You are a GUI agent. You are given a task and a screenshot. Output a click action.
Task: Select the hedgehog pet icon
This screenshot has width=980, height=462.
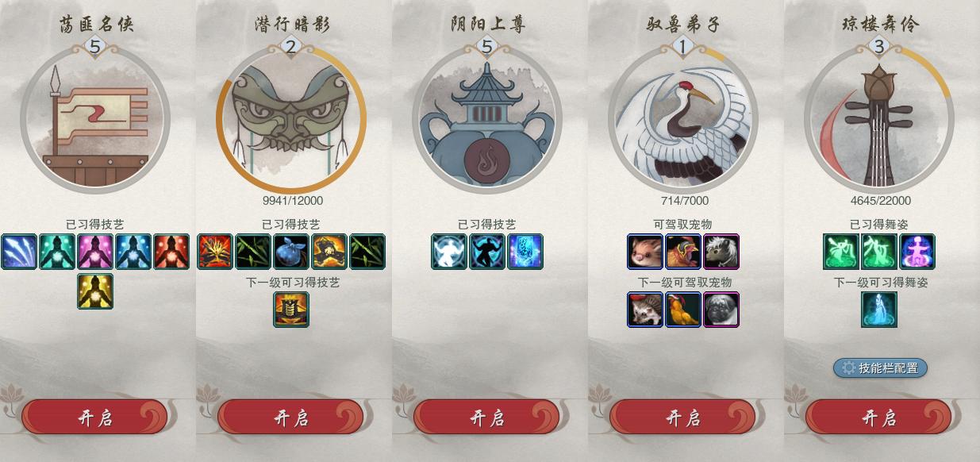645,310
